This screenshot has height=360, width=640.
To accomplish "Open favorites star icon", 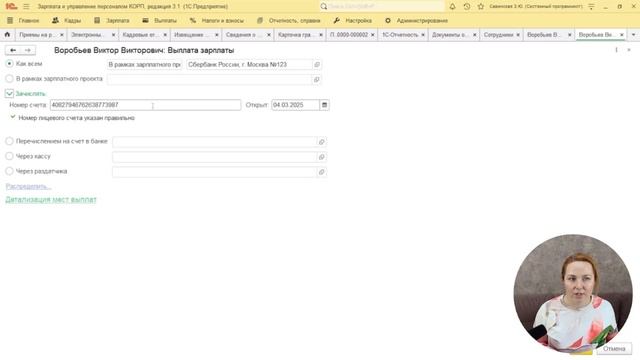I will point(480,7).
